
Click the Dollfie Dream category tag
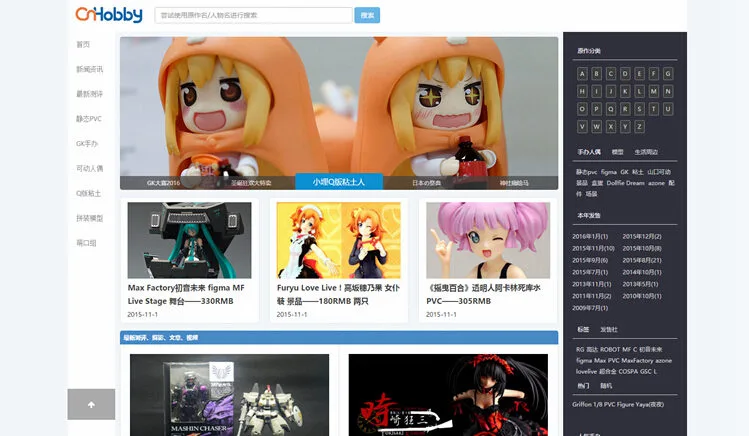coord(625,183)
